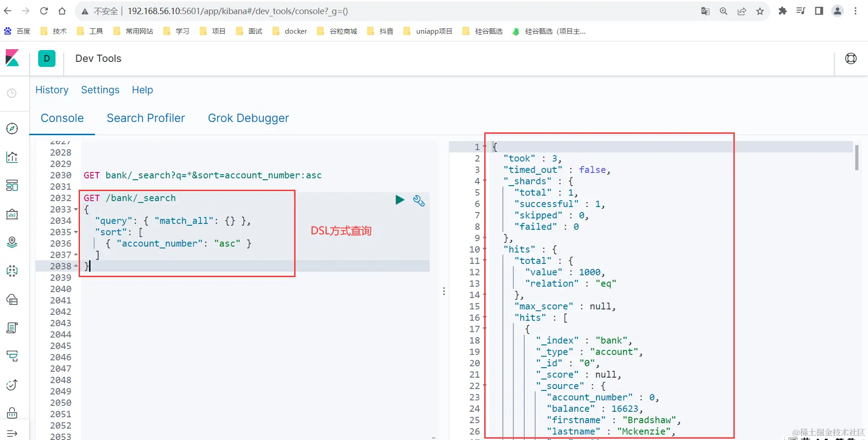Share this page from the address bar

pyautogui.click(x=742, y=11)
